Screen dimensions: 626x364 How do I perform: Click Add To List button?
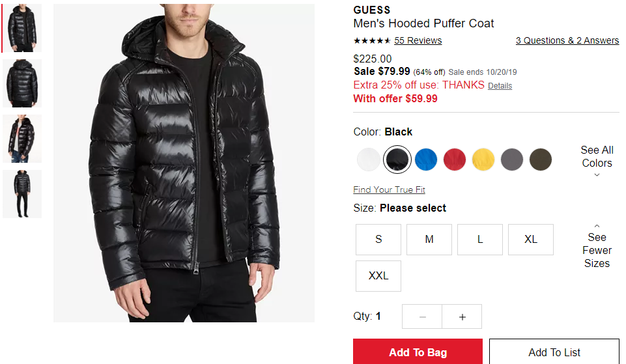point(554,352)
